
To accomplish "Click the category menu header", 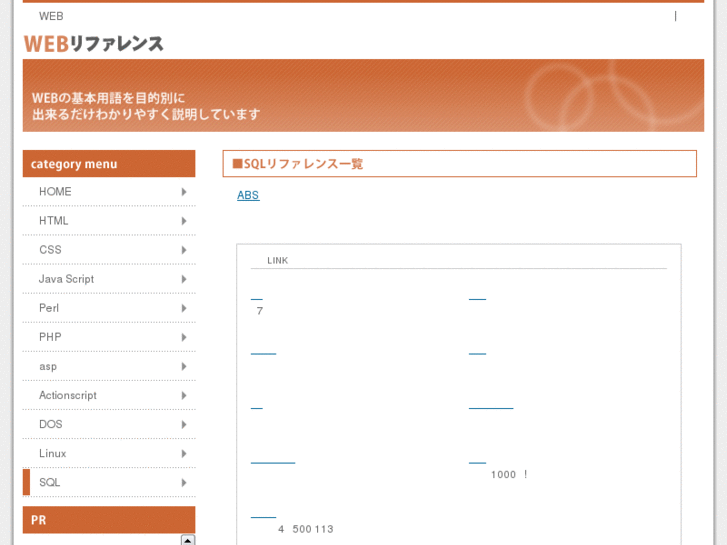I will click(109, 164).
